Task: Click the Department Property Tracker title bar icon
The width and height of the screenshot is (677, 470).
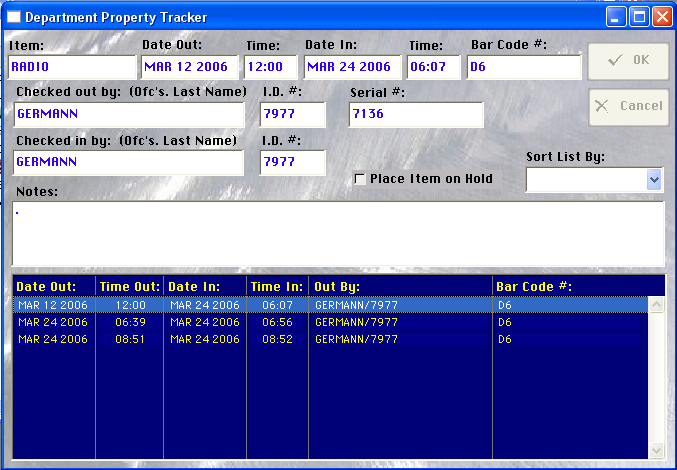Action: [x=13, y=17]
